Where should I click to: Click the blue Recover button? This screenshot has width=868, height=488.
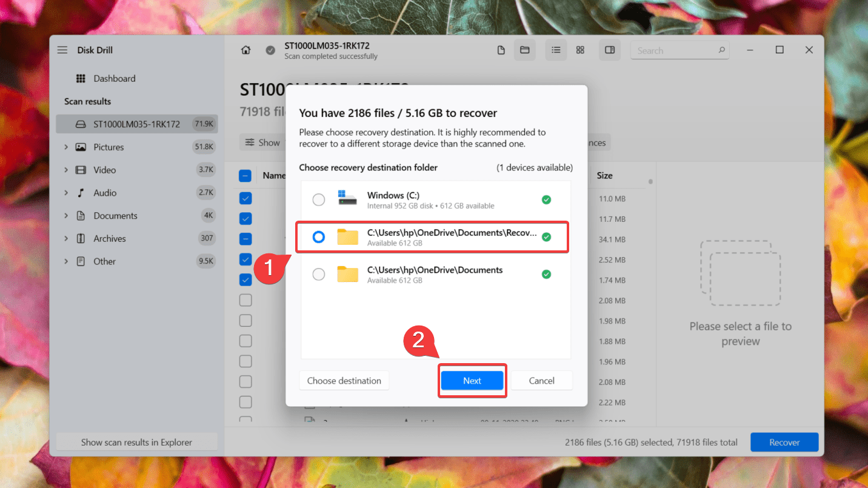click(x=784, y=443)
